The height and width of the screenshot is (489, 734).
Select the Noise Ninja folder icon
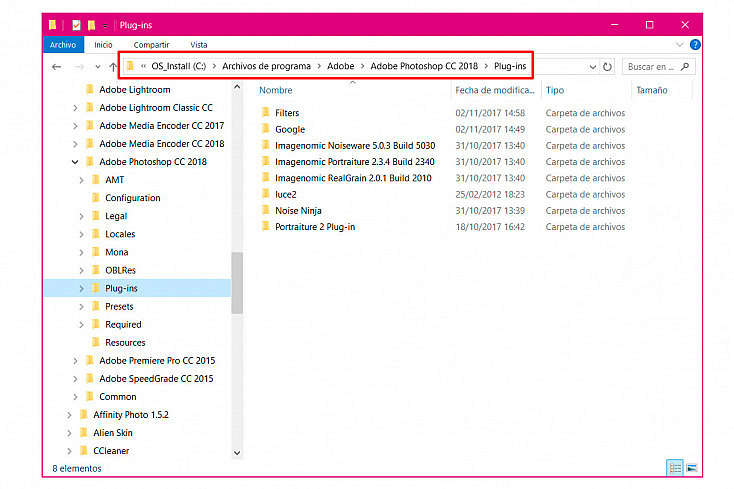coord(266,210)
